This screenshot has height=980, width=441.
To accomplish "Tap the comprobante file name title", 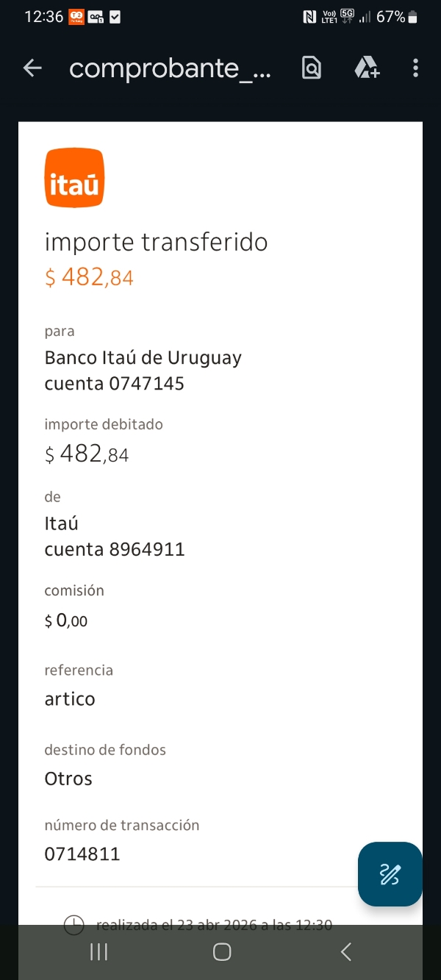I will point(170,68).
